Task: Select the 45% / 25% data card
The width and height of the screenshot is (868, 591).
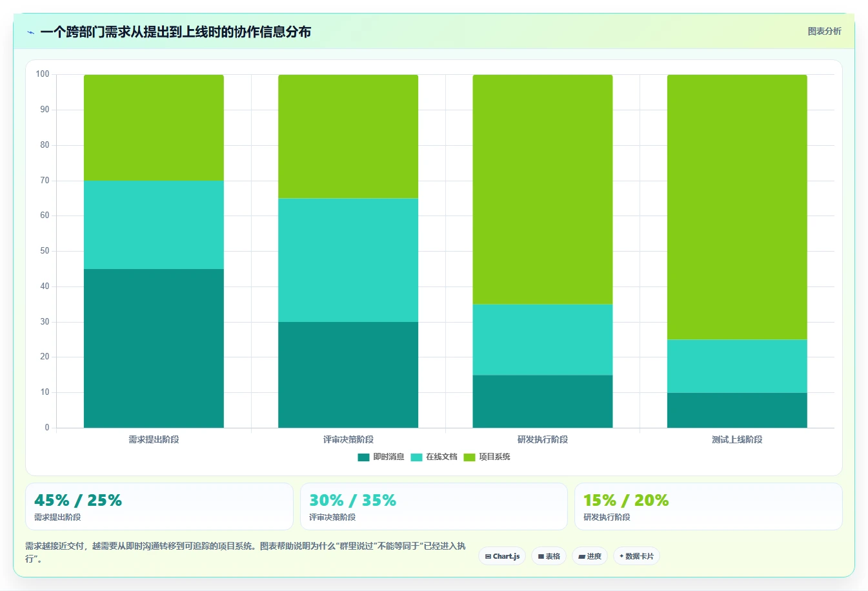Action: tap(159, 506)
